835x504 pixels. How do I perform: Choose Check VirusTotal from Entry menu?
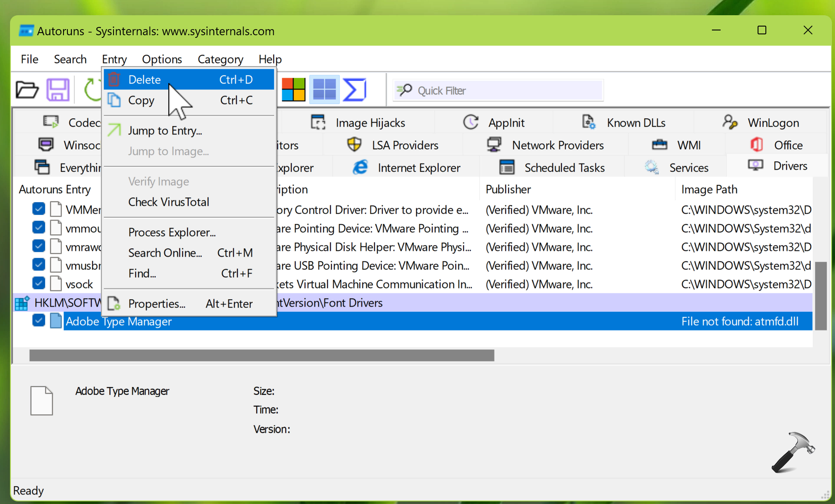pos(168,202)
